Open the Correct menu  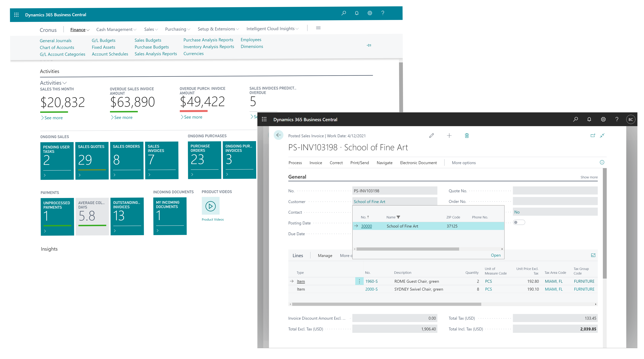click(x=336, y=163)
